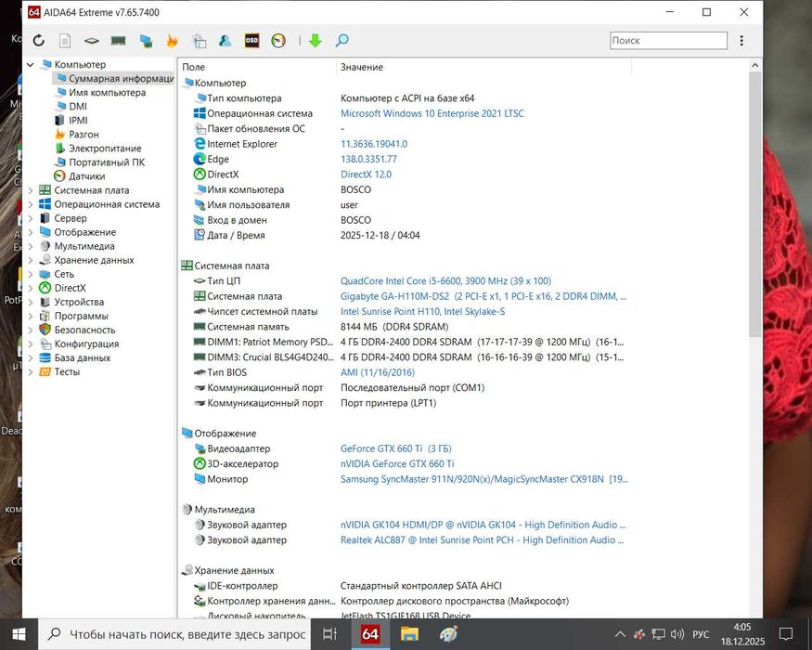812x650 pixels.
Task: Launch the stability test flame icon
Action: coord(172,41)
